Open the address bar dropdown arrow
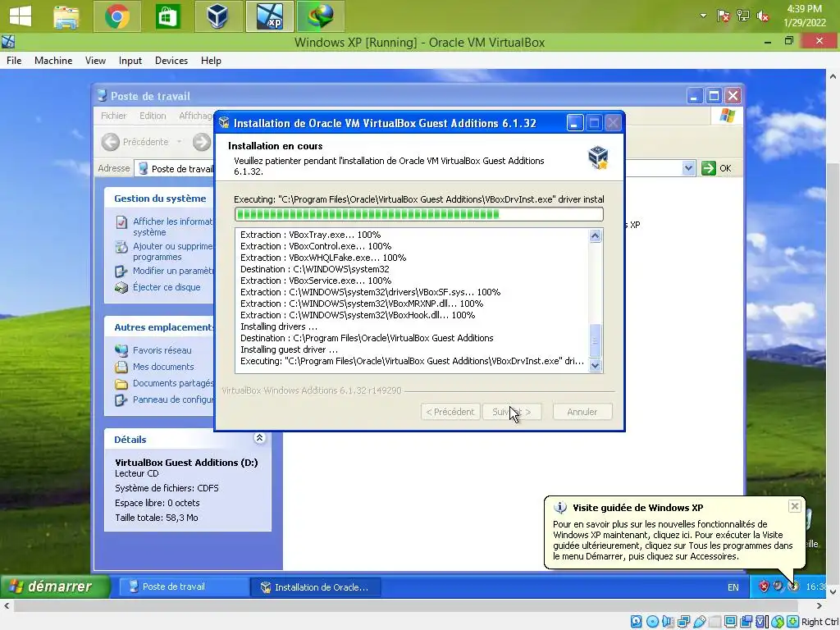This screenshot has height=630, width=840. 688,169
